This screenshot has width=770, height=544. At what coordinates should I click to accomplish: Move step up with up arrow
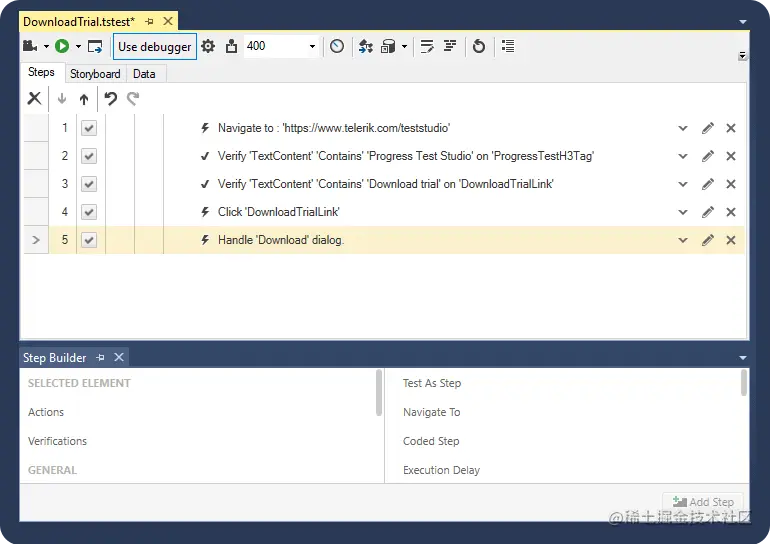point(84,99)
